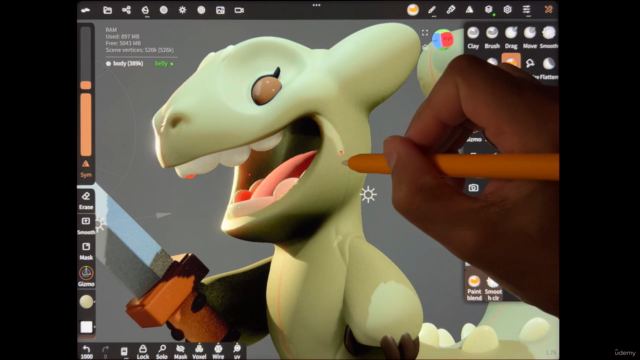Toggle Solo mode
640x360 pixels.
[162, 351]
